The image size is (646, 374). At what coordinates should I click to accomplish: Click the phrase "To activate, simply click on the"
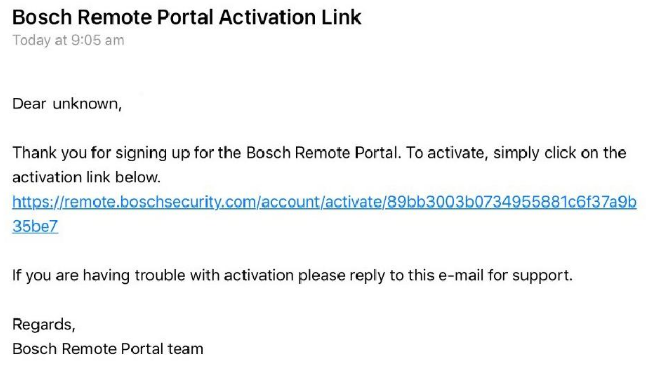(516, 153)
